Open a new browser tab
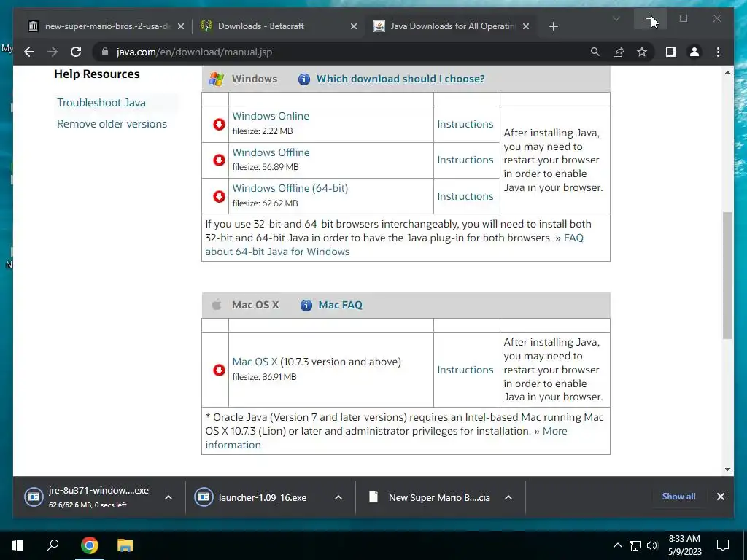 [553, 26]
